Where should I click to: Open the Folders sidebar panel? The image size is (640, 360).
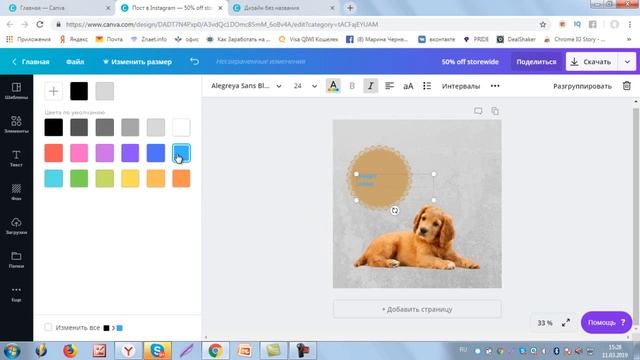16,260
